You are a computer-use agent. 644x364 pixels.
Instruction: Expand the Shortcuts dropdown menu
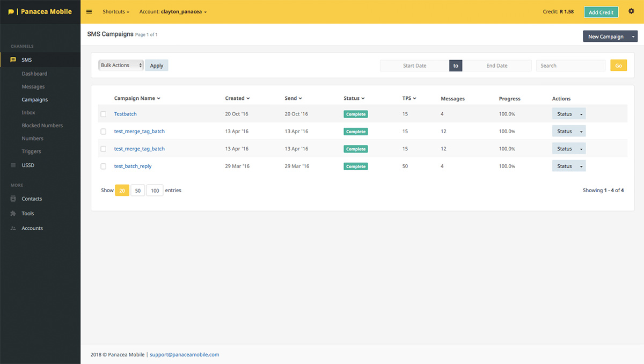pos(116,12)
